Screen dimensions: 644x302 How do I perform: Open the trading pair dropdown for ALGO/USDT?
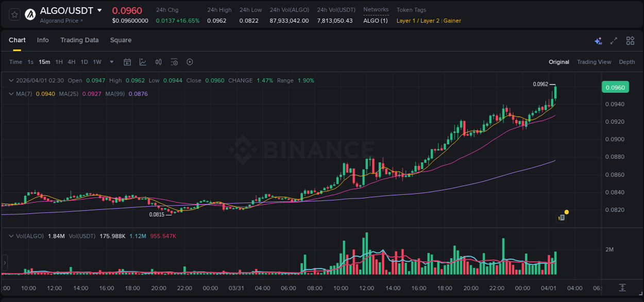click(x=100, y=10)
